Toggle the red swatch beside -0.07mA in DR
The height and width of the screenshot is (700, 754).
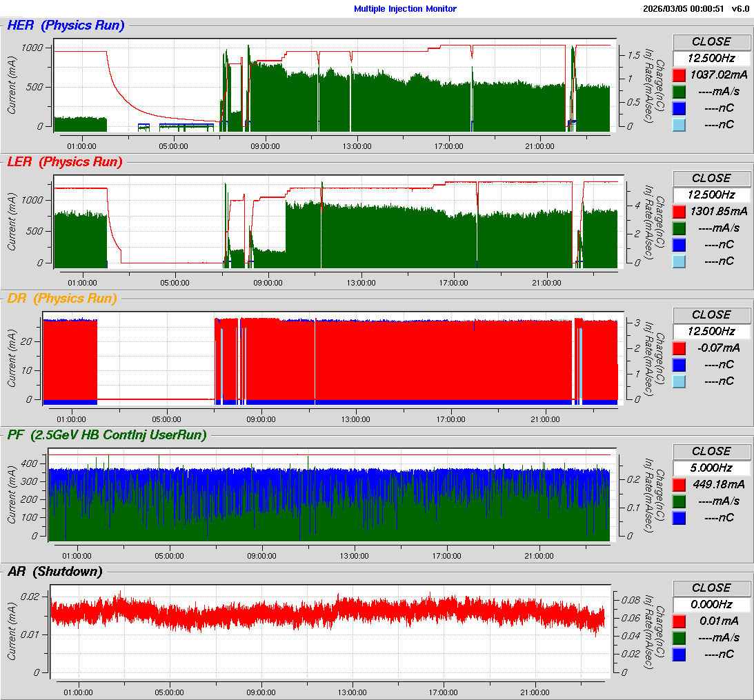pyautogui.click(x=679, y=348)
